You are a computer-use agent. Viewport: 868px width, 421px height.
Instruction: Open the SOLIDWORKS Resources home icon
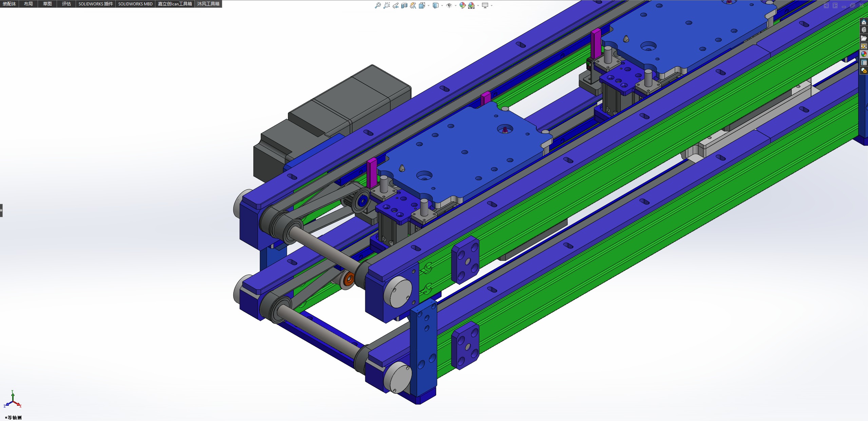click(864, 22)
